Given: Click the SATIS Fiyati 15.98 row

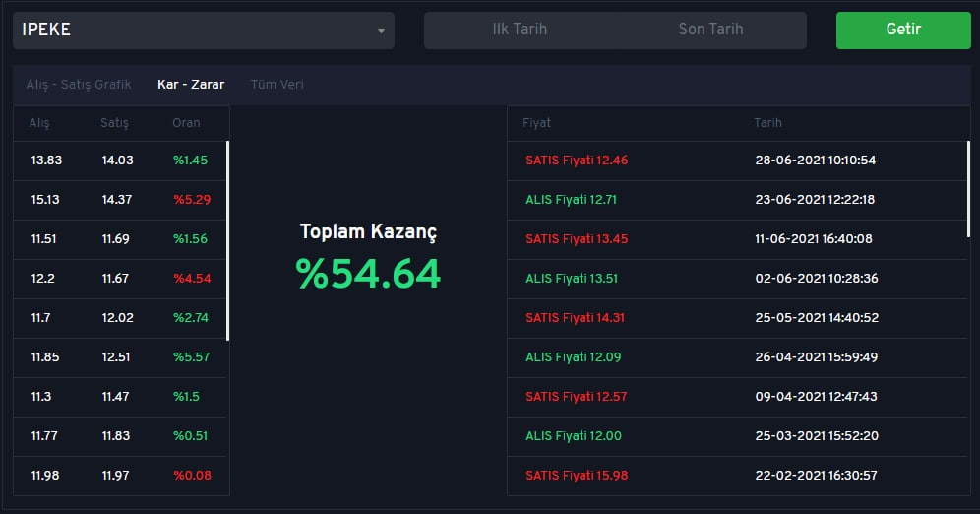Looking at the screenshot, I should click(x=738, y=476).
